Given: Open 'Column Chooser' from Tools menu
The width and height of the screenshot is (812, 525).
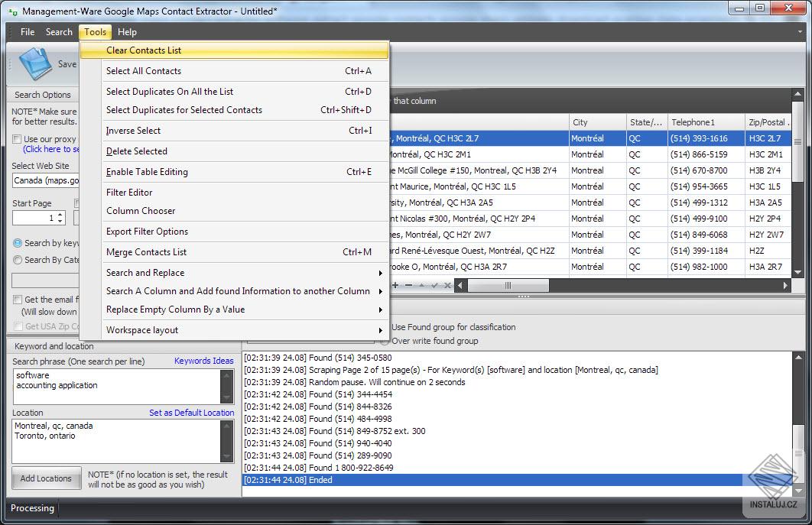Looking at the screenshot, I should [x=234, y=211].
